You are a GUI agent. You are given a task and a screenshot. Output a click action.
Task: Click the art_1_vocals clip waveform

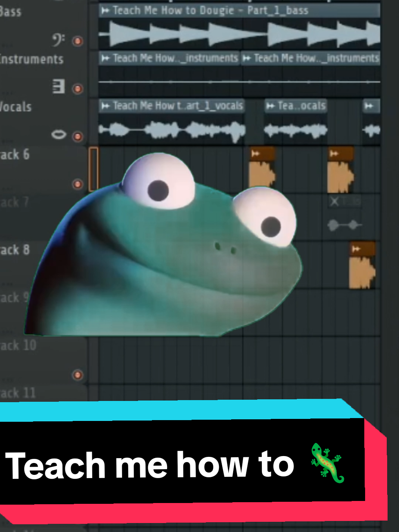click(172, 130)
